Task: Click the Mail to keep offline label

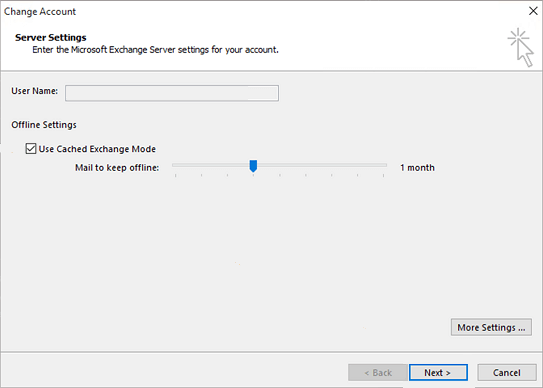Action: (117, 168)
